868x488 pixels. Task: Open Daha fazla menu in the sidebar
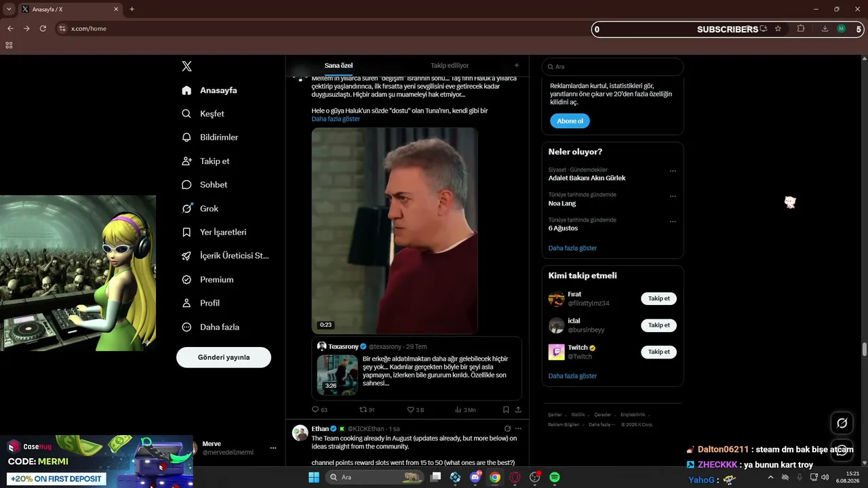coord(210,327)
